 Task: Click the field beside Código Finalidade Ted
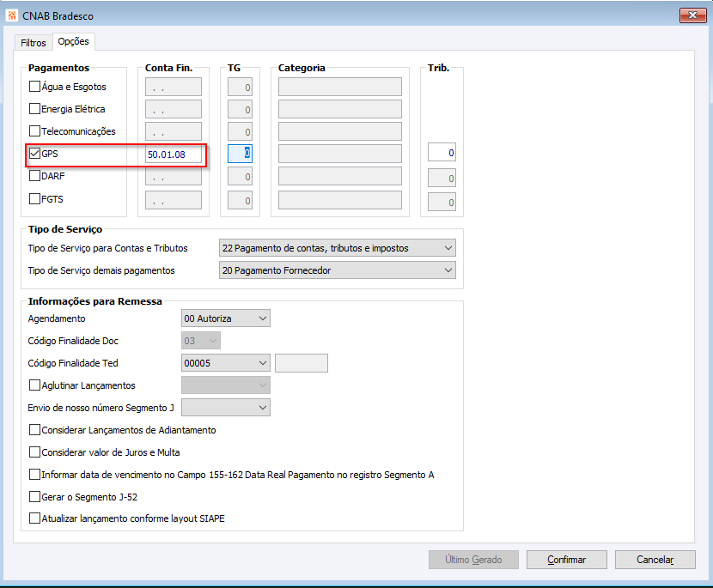(x=302, y=363)
